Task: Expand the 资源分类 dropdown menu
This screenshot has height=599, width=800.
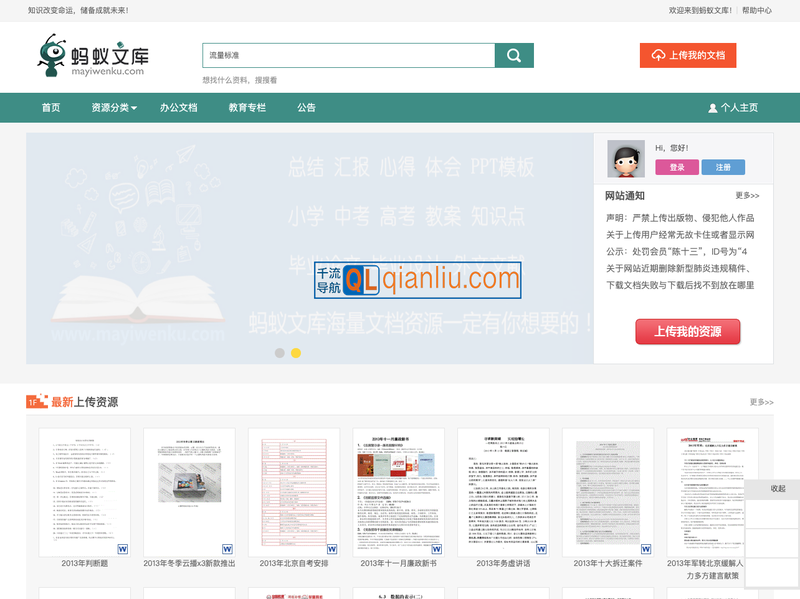Action: [114, 108]
